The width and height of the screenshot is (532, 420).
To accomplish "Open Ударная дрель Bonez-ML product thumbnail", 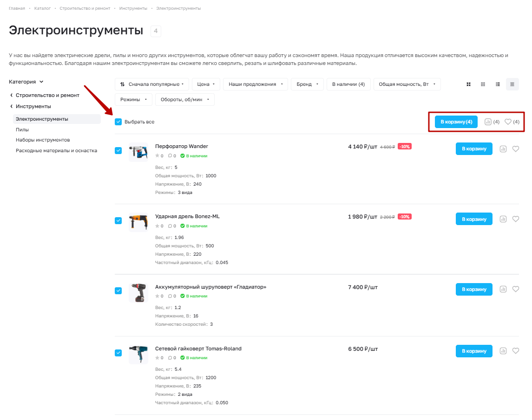I will click(138, 222).
